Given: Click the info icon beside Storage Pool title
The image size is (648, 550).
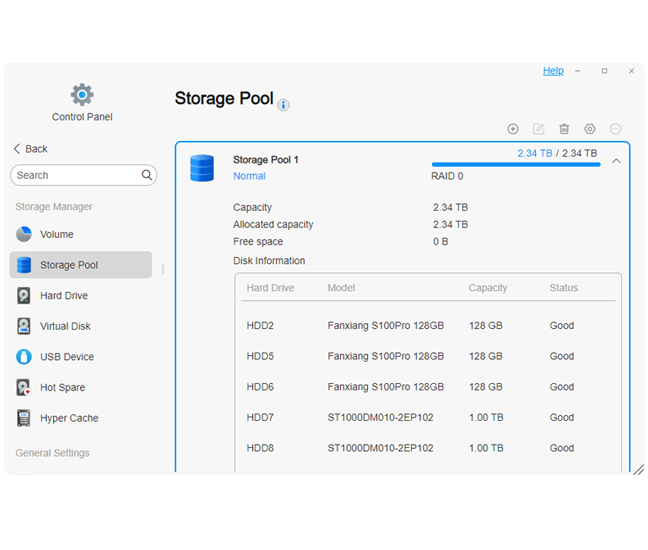Looking at the screenshot, I should (283, 104).
